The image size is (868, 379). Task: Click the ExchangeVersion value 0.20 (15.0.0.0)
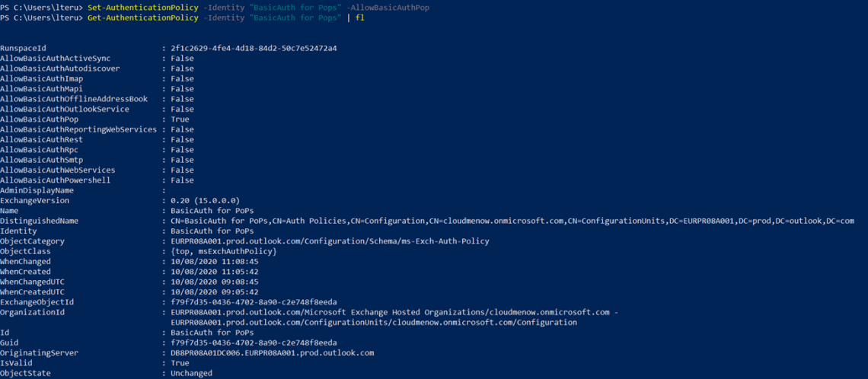click(x=203, y=201)
